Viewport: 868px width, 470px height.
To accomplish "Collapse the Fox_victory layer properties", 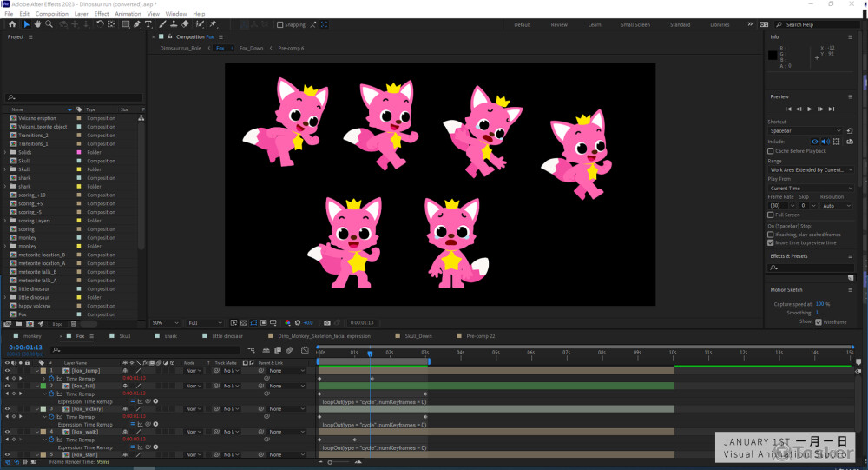I will coord(37,408).
